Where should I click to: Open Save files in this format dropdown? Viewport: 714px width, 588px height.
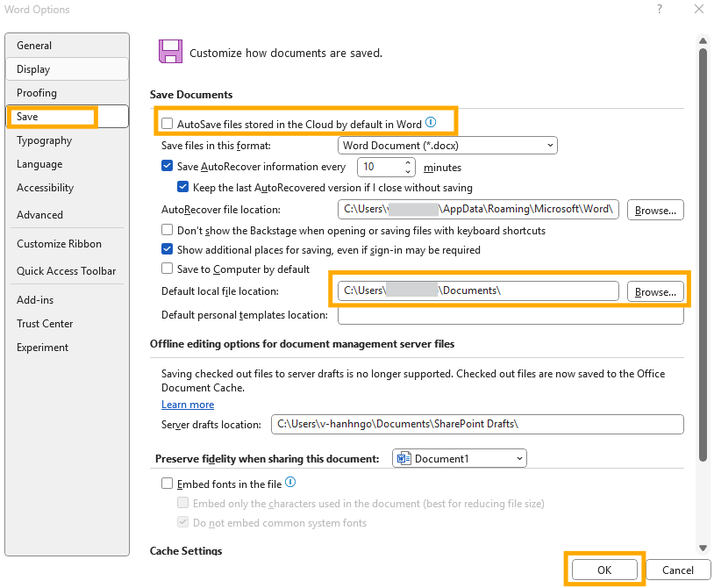[x=447, y=146]
